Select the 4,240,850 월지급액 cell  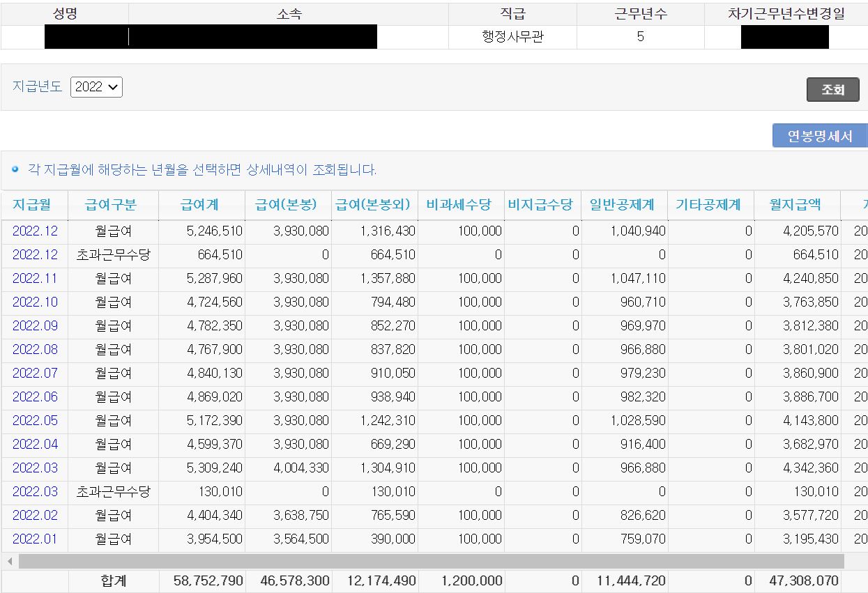[x=798, y=278]
